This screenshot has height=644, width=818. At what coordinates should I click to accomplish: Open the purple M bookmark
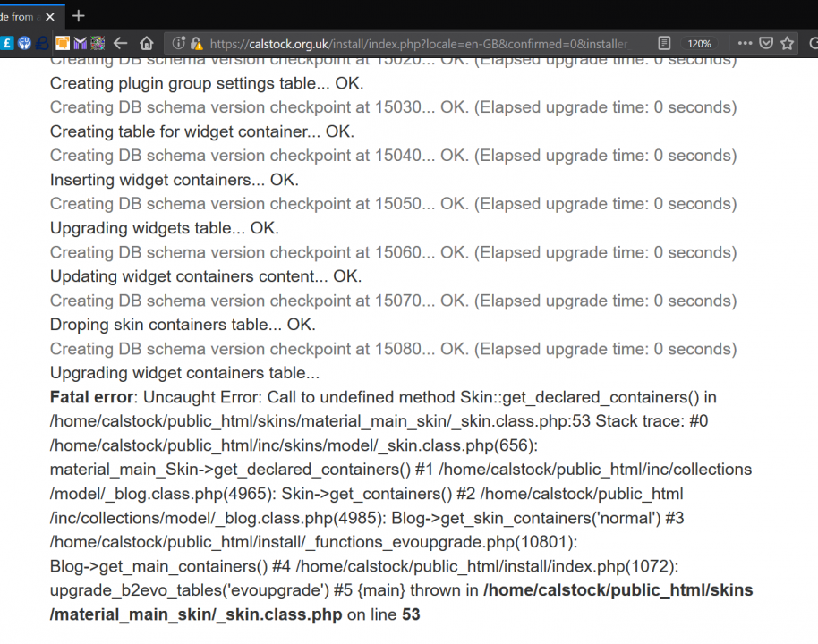(x=81, y=43)
